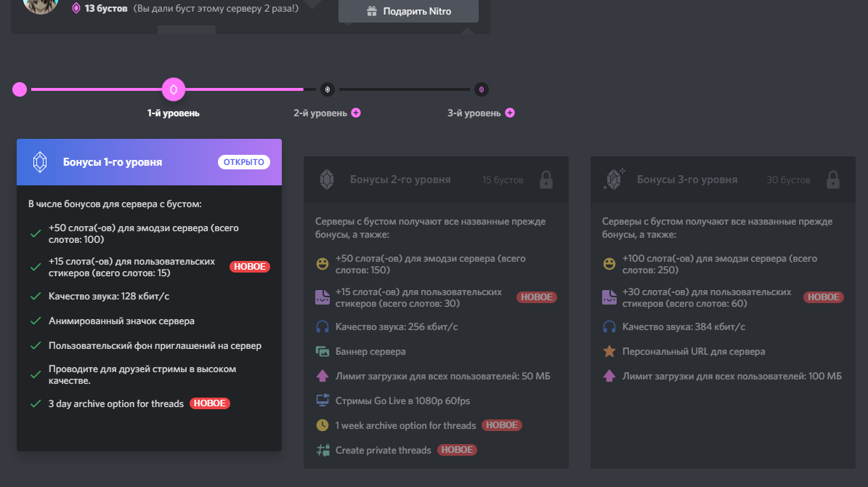Click the НОВОЕ badge next to 3 day archive
The height and width of the screenshot is (487, 868).
(210, 403)
